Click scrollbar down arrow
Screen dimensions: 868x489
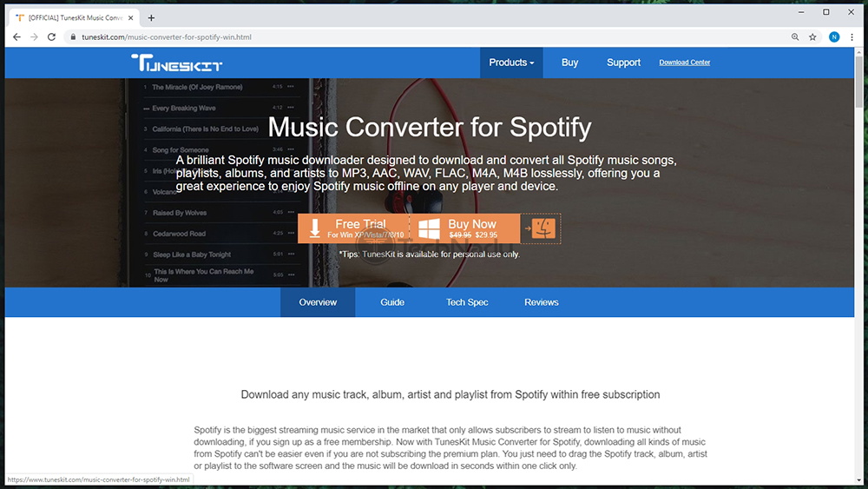858,480
